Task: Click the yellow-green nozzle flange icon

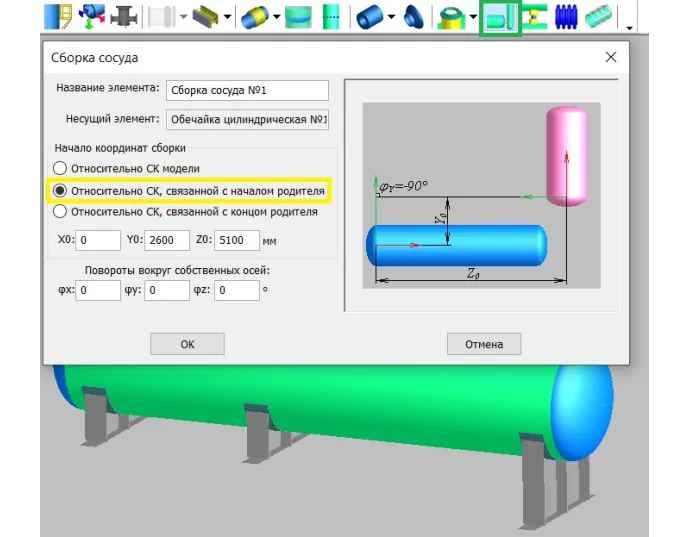Action: click(454, 17)
